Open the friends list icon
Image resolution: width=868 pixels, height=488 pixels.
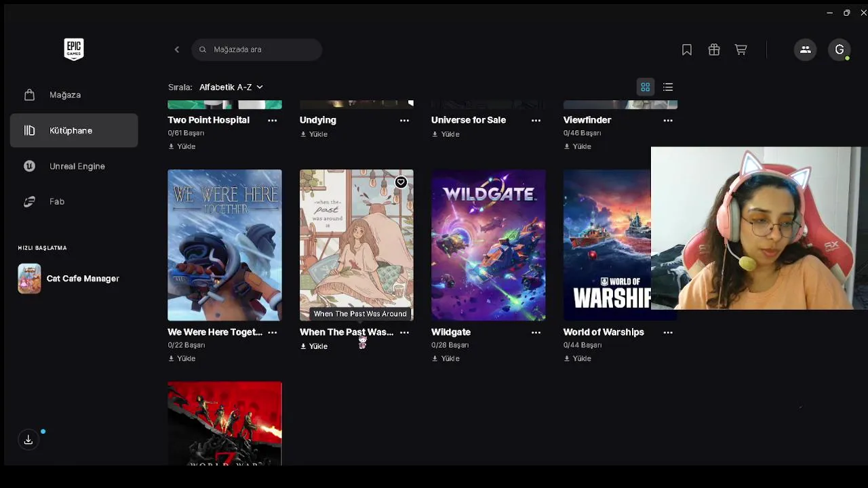[x=806, y=49]
